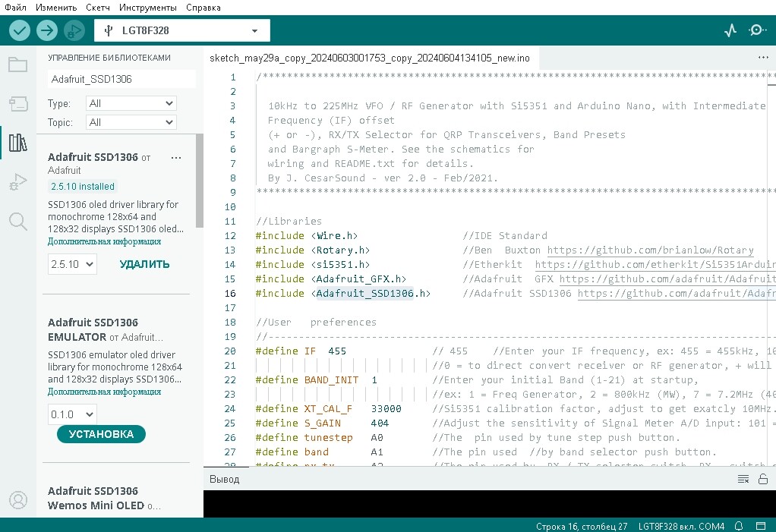
Task: Click the #define IF 455 line
Action: coord(301,351)
